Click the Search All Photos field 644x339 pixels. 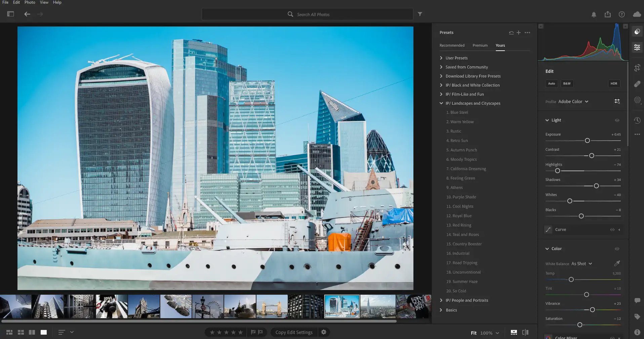point(307,14)
